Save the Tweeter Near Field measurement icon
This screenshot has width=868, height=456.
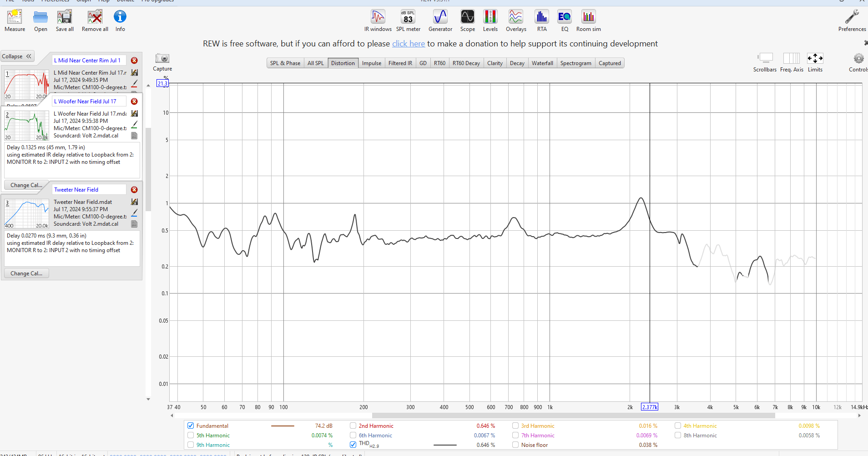pos(134,202)
